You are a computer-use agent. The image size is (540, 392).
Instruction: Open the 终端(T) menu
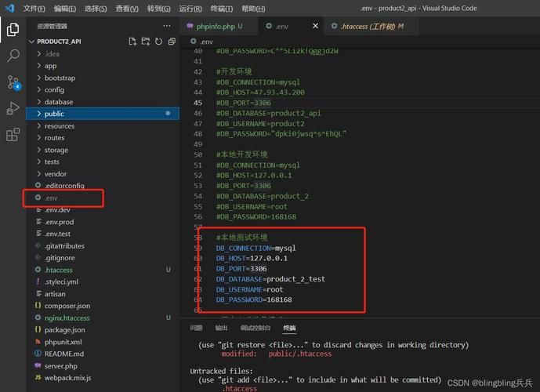pos(223,9)
